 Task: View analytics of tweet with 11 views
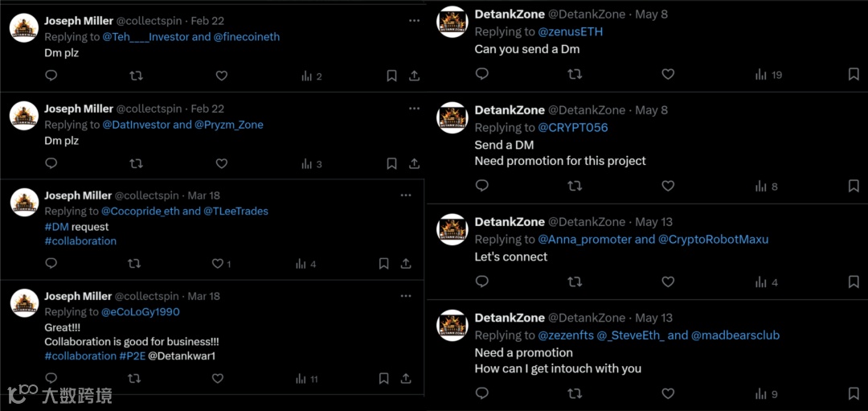point(306,379)
